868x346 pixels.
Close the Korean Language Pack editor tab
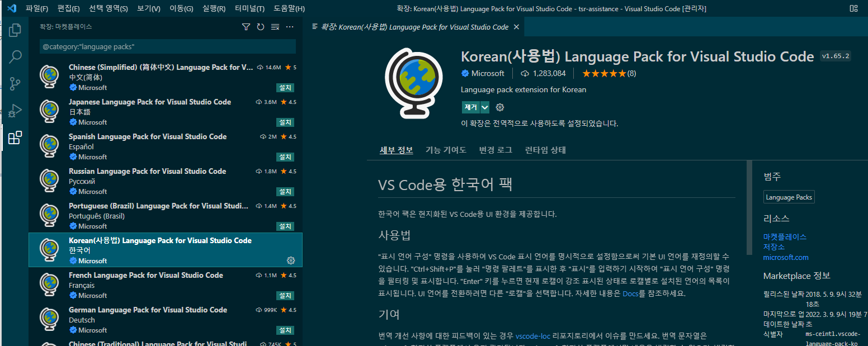(x=516, y=27)
